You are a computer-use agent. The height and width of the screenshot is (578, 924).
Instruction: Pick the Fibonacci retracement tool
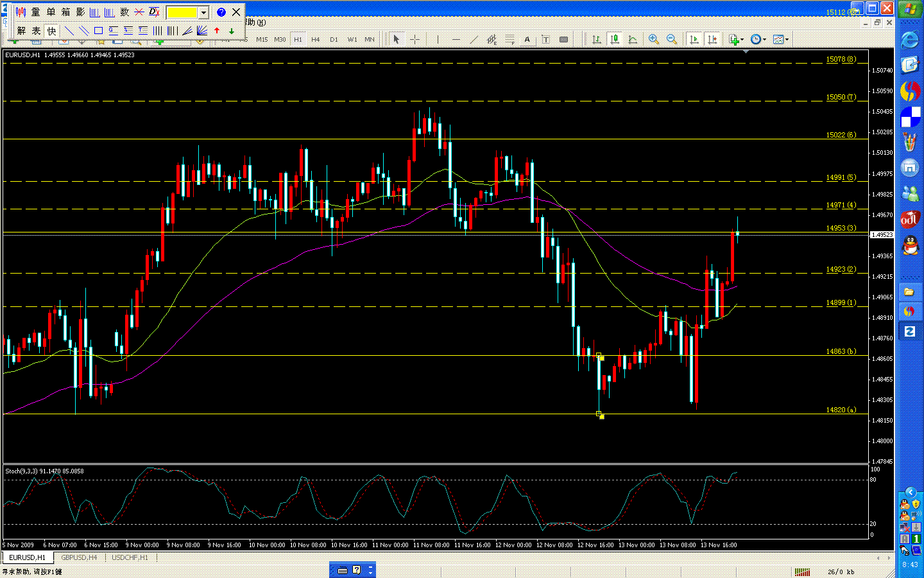coord(510,39)
